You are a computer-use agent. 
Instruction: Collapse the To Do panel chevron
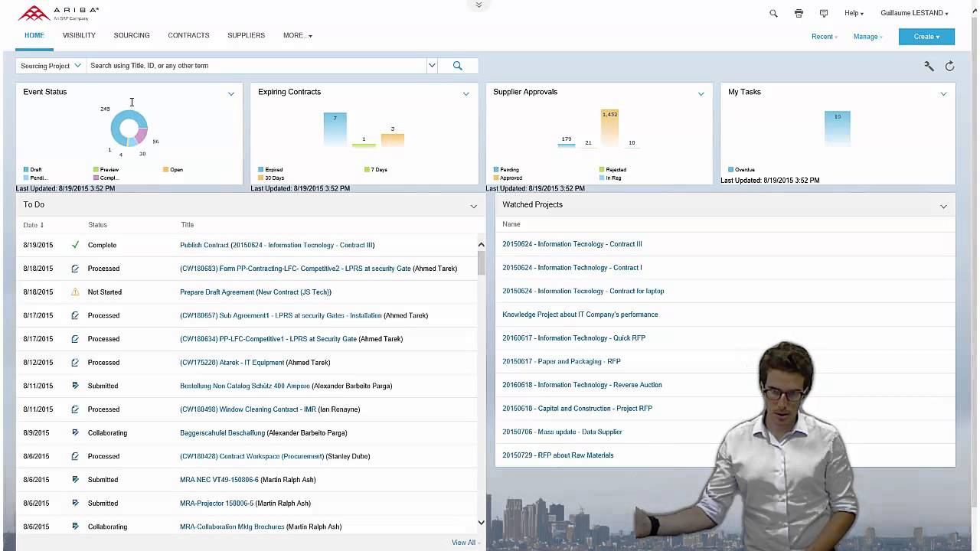[x=473, y=206]
